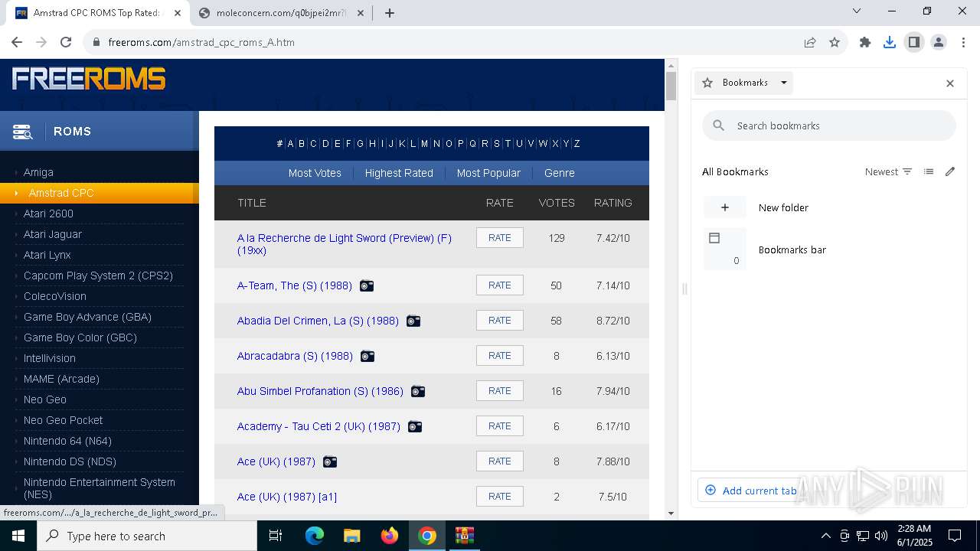Share this page via the share icon

click(x=810, y=42)
